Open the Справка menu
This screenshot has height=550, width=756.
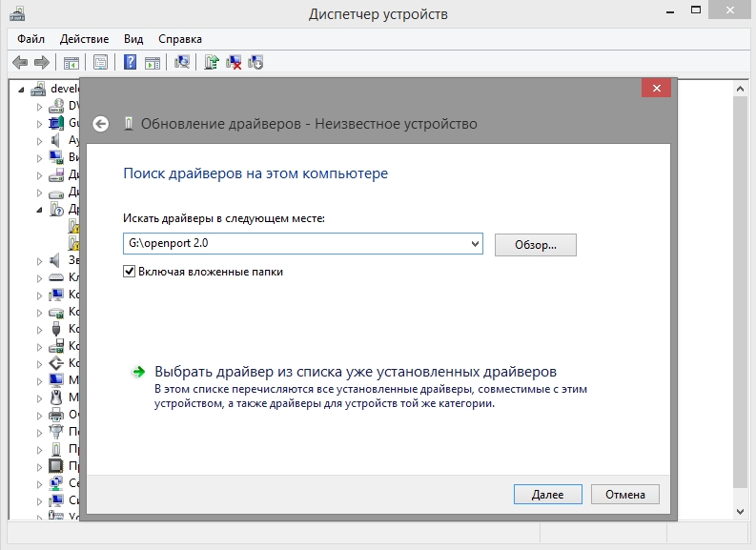click(180, 39)
